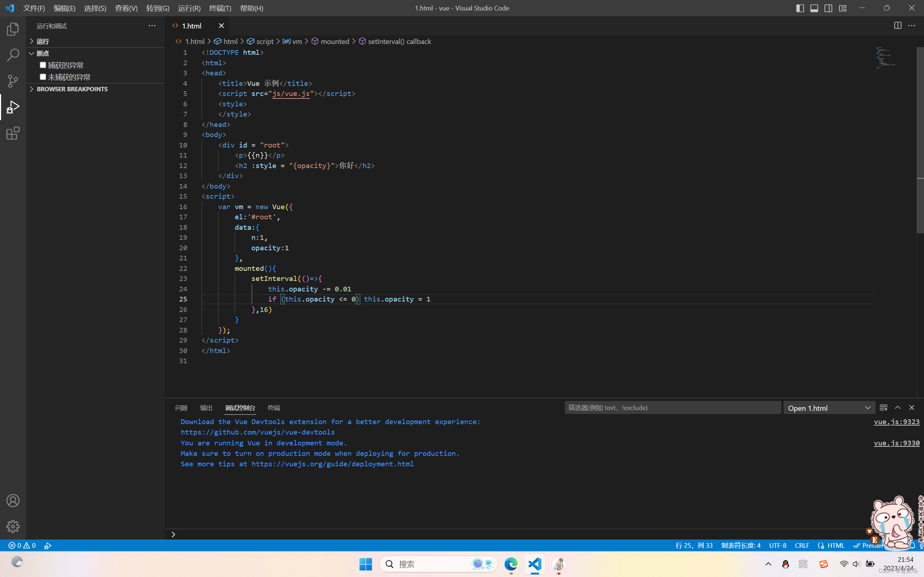The height and width of the screenshot is (577, 924).
Task: Click the Extensions sidebar icon
Action: [x=13, y=133]
